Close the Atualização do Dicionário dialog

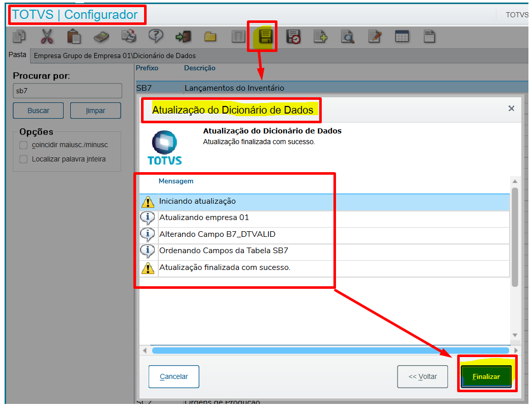pyautogui.click(x=511, y=108)
